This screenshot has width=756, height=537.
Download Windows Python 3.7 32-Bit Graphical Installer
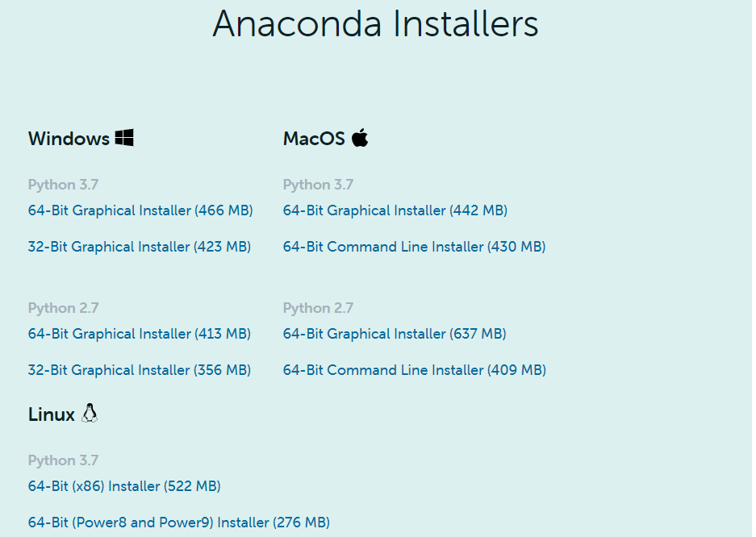coord(139,247)
